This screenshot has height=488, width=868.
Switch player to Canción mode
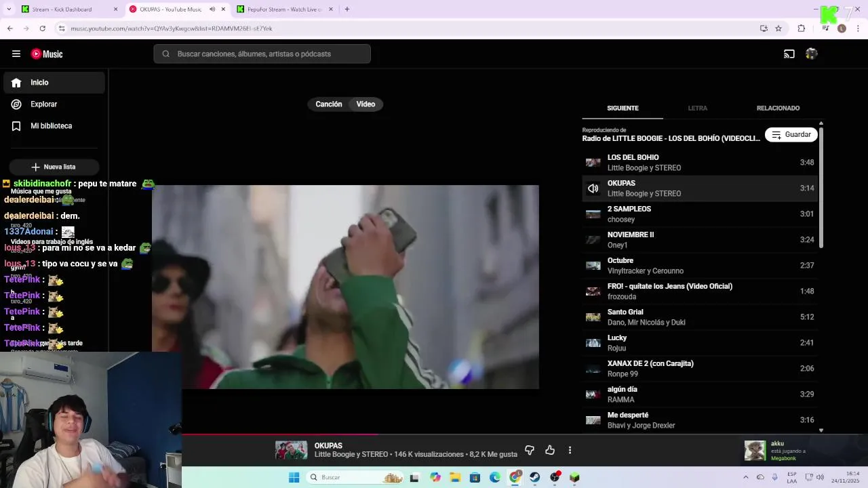coord(329,104)
